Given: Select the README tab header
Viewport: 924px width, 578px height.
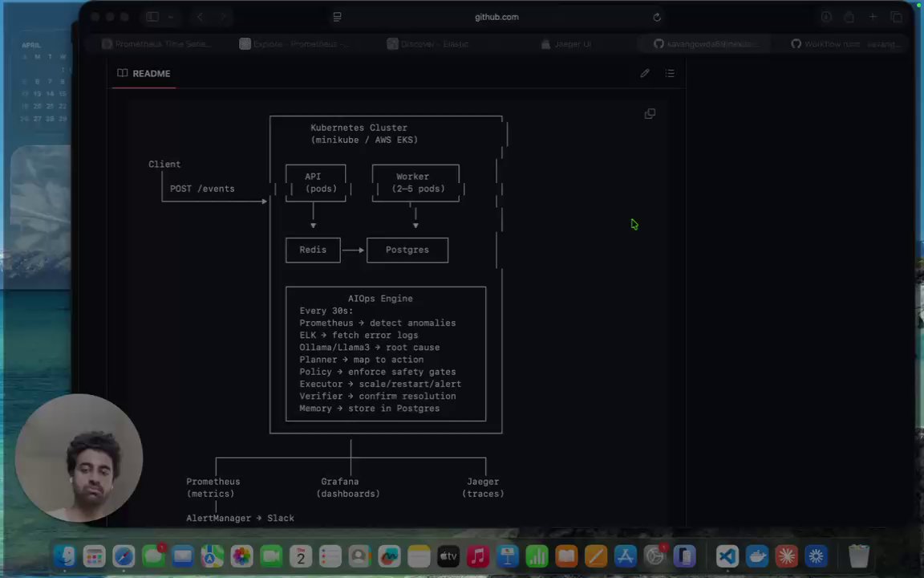Looking at the screenshot, I should 144,74.
